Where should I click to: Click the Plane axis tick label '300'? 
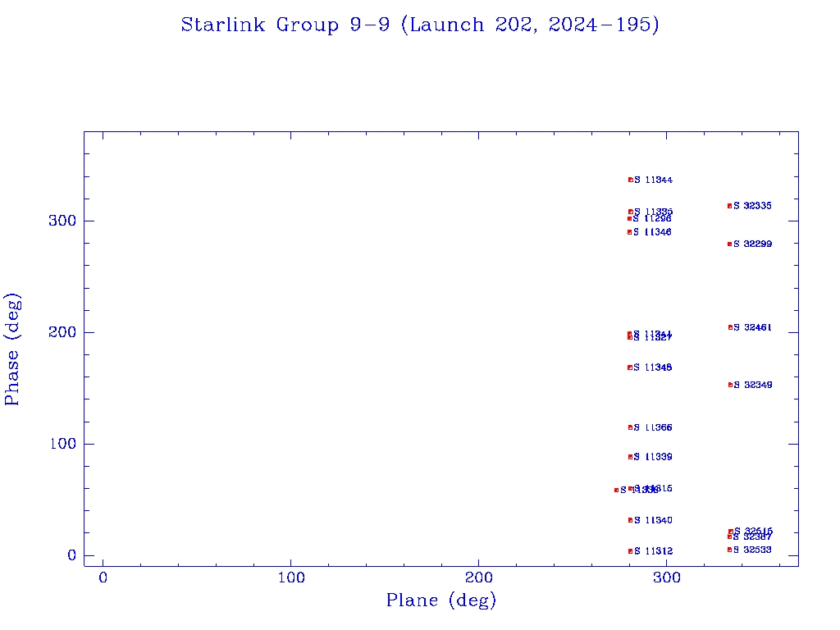click(667, 578)
